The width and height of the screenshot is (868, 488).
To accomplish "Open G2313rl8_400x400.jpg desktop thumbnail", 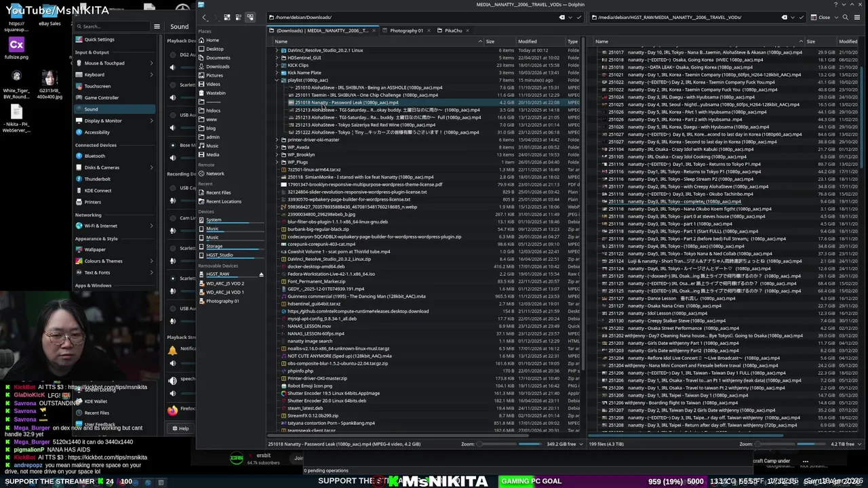I will tap(50, 85).
